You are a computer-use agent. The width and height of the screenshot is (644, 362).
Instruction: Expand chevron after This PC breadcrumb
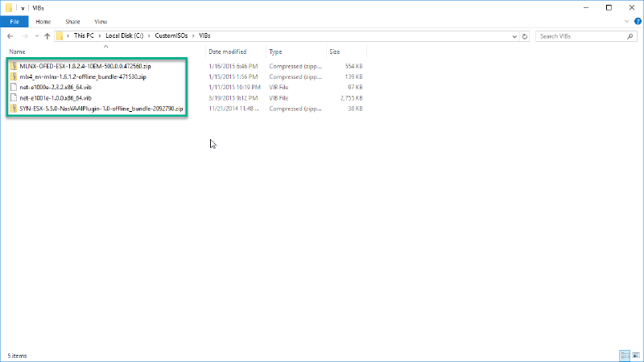pyautogui.click(x=100, y=35)
